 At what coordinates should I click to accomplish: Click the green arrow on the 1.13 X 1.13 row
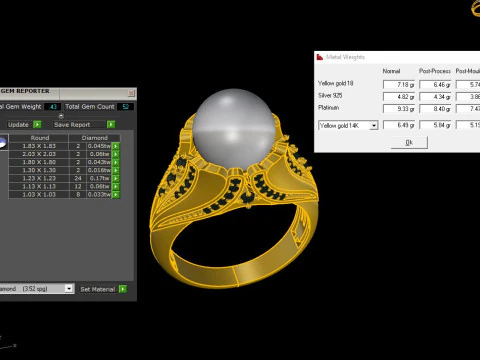[116, 186]
